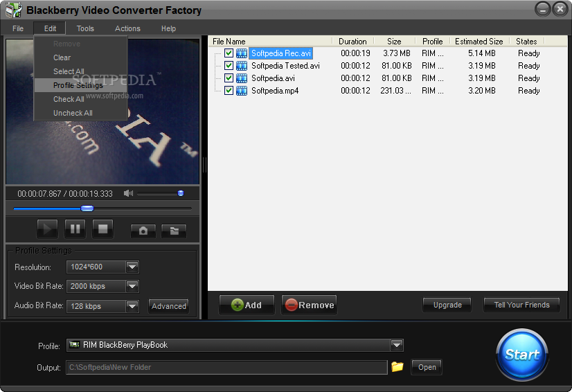
Task: Open the Audio Bit Rate dropdown arrow
Action: (x=132, y=306)
